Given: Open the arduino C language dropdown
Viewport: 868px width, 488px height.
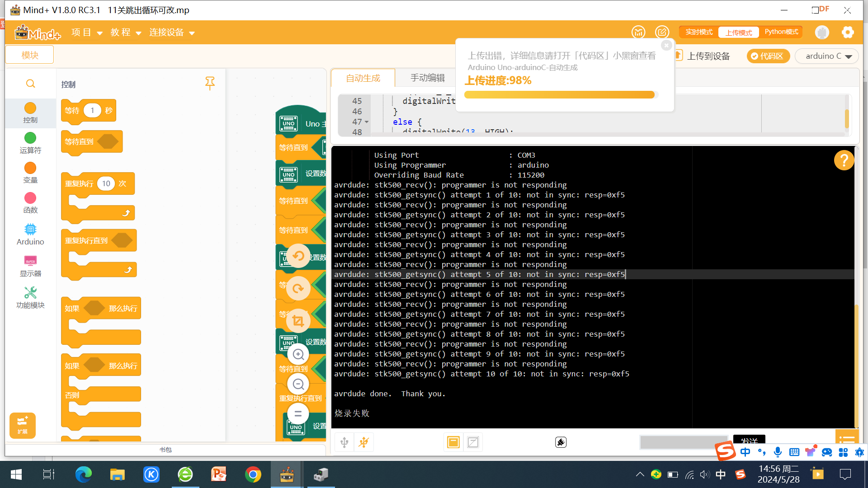Looking at the screenshot, I should click(827, 56).
